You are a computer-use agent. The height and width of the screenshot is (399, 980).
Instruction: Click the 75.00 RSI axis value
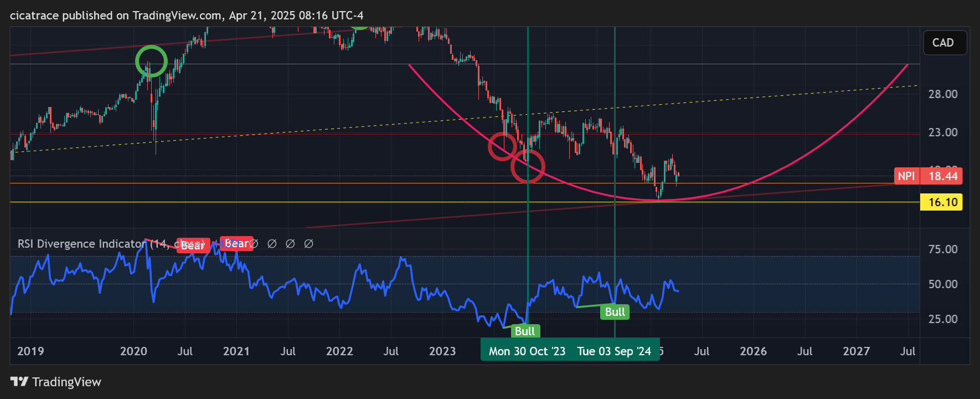click(x=943, y=249)
